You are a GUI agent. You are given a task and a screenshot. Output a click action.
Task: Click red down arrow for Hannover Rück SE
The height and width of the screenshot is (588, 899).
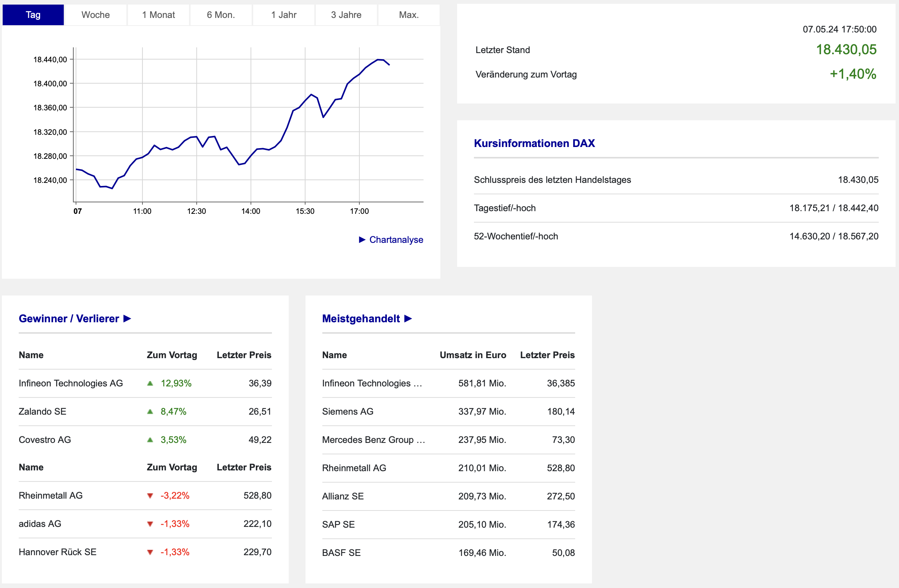(x=150, y=552)
